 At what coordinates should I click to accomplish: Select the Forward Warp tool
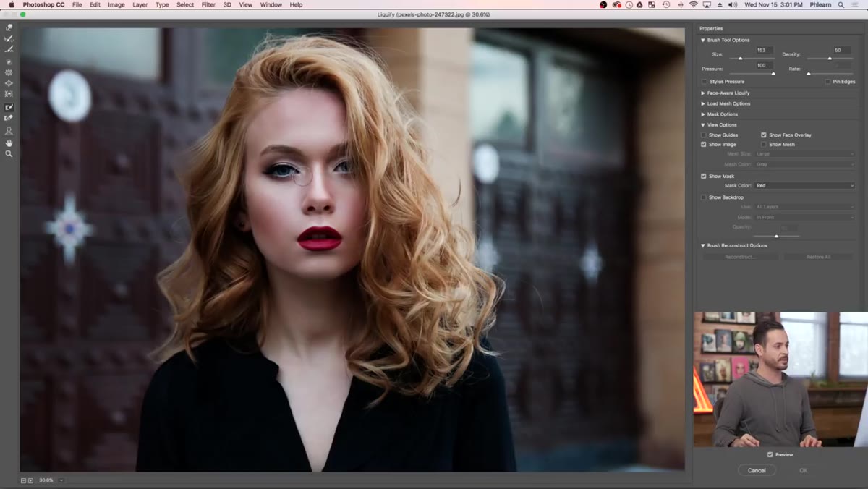pos(9,27)
